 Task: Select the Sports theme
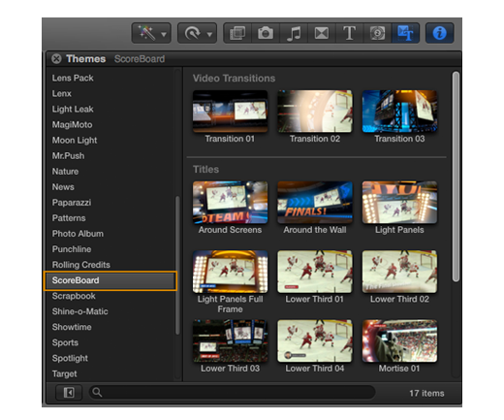pyautogui.click(x=65, y=342)
